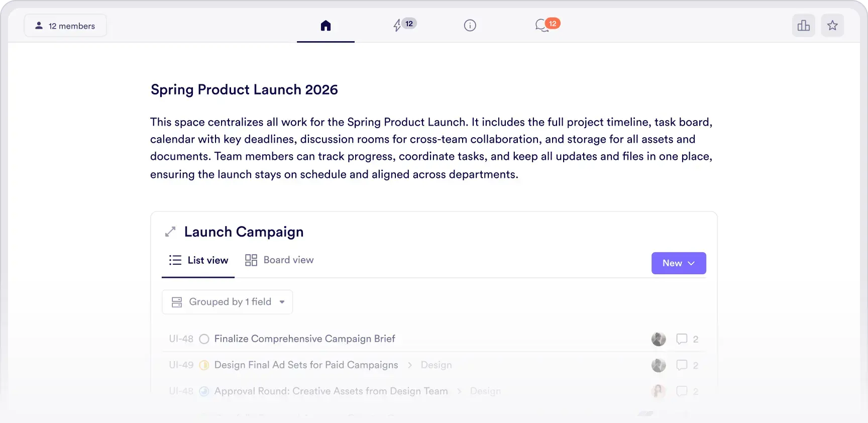Click the Design tag on Approval Round row
This screenshot has width=868, height=423.
[x=485, y=391]
